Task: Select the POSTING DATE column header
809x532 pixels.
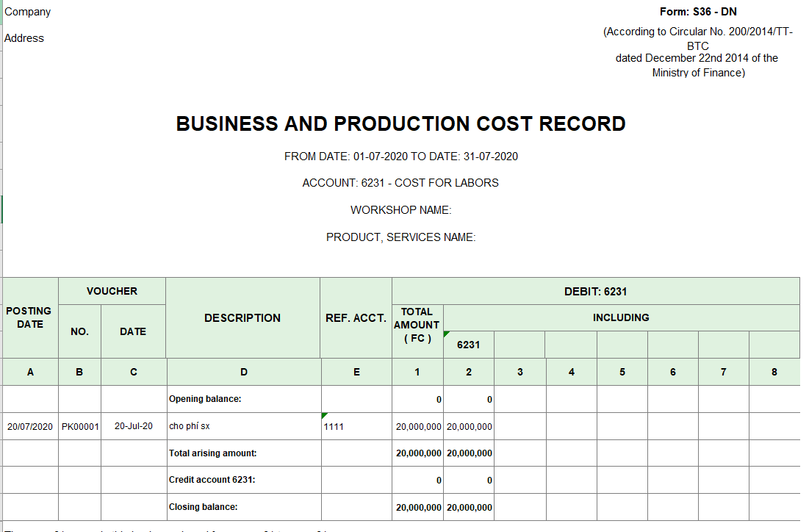Action: pyautogui.click(x=29, y=317)
